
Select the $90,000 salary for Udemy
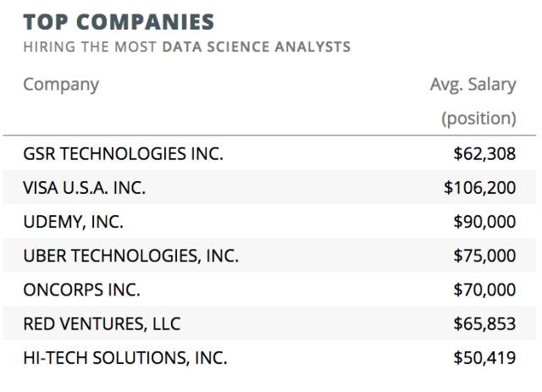pyautogui.click(x=484, y=222)
